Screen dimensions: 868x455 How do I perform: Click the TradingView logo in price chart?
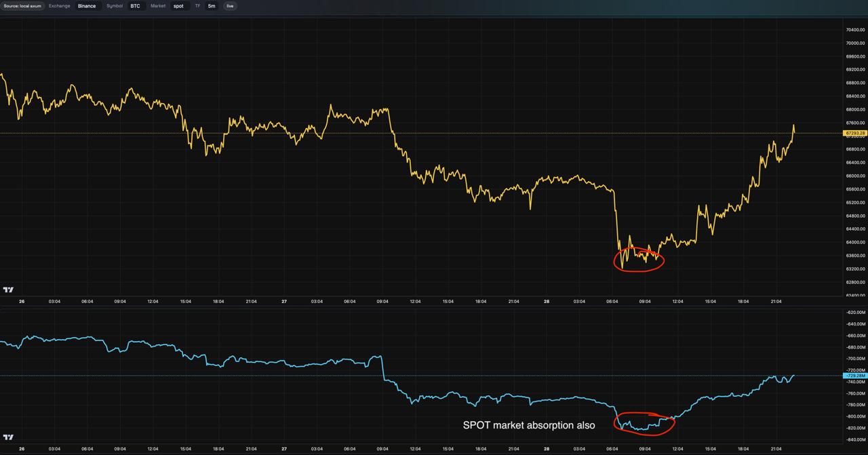[x=8, y=290]
